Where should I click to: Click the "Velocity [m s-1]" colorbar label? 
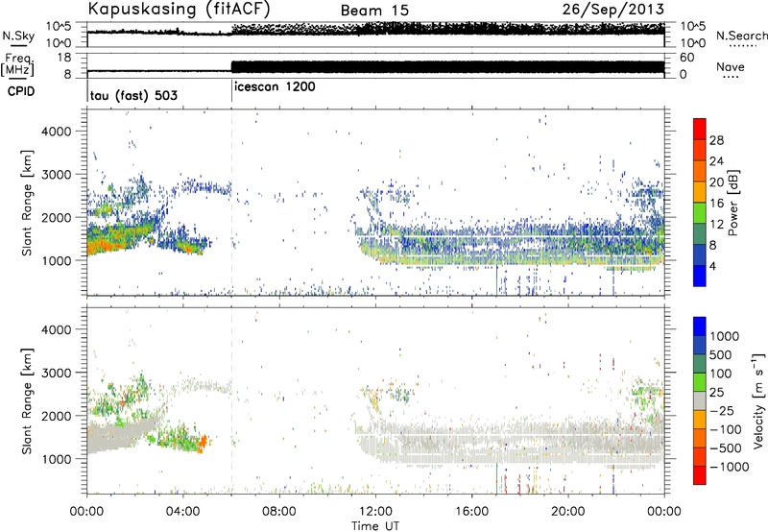coord(758,400)
